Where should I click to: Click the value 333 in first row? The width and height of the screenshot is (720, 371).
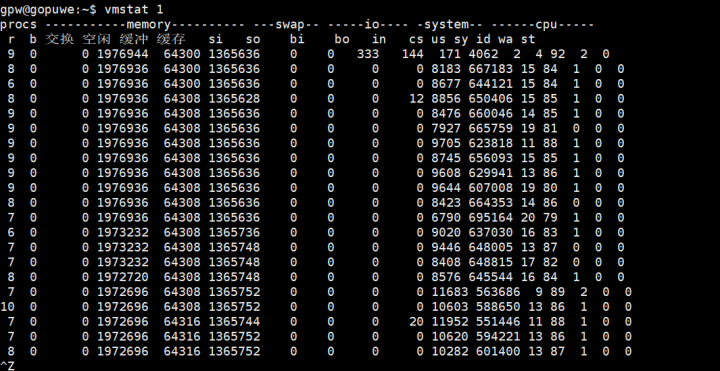click(368, 54)
